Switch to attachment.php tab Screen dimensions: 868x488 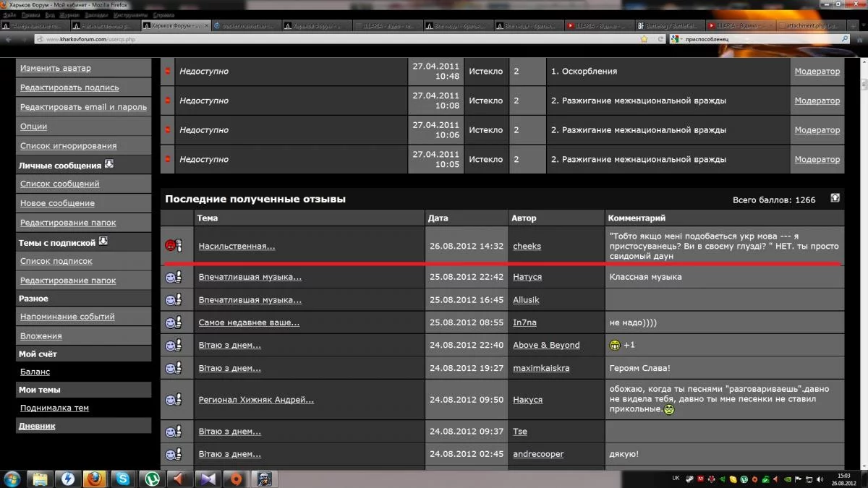pos(811,25)
